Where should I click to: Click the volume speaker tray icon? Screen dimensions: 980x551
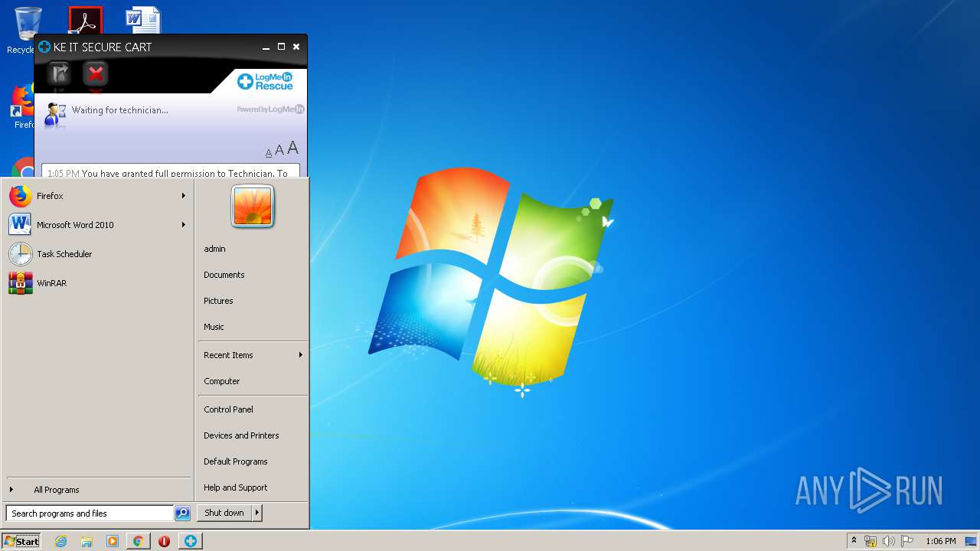[889, 541]
